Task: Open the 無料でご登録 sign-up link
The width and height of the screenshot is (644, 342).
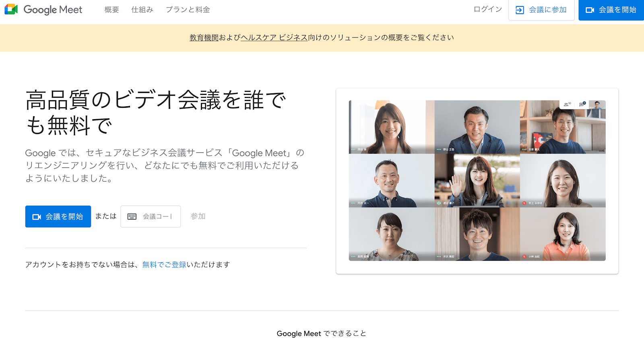Action: (x=164, y=264)
